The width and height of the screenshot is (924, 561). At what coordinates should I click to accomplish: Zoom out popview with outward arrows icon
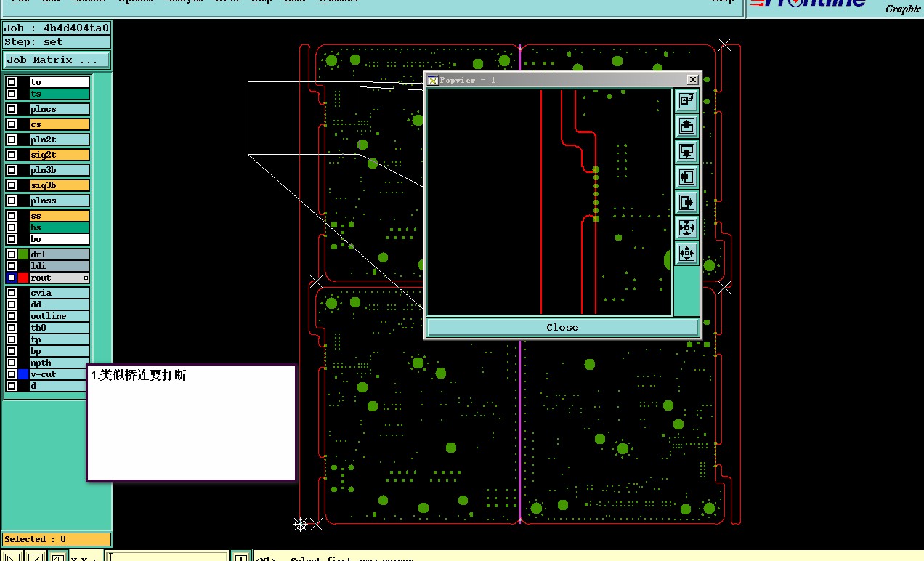(686, 253)
